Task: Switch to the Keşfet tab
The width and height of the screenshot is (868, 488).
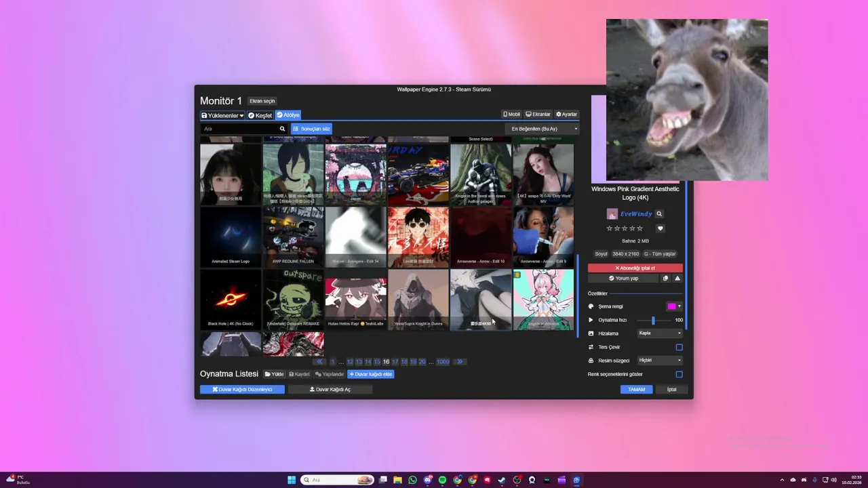Action: click(260, 115)
